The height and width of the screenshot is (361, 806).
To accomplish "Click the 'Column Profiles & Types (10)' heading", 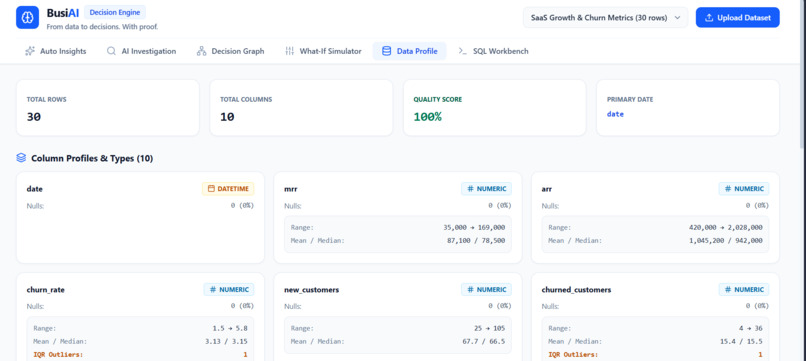I will (92, 158).
